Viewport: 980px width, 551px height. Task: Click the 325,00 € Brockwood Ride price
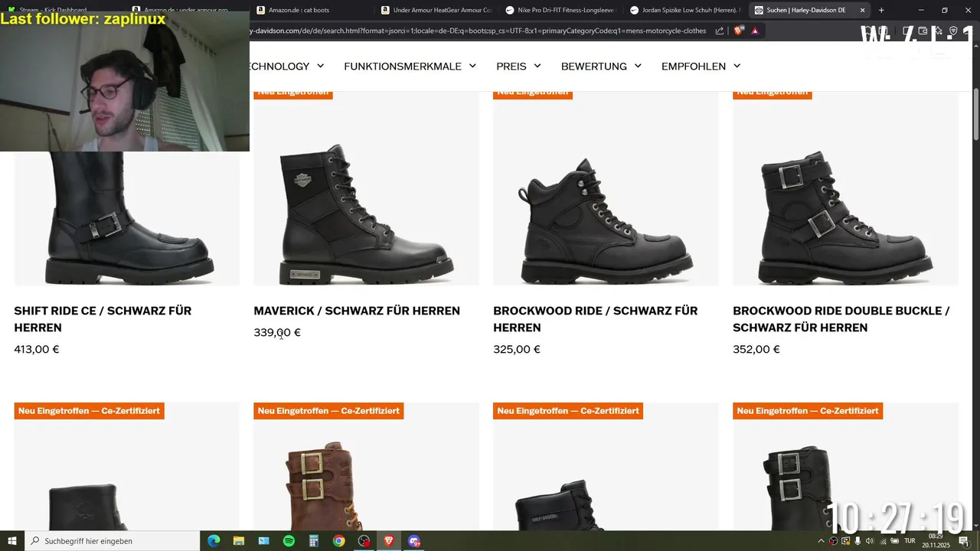pyautogui.click(x=517, y=349)
